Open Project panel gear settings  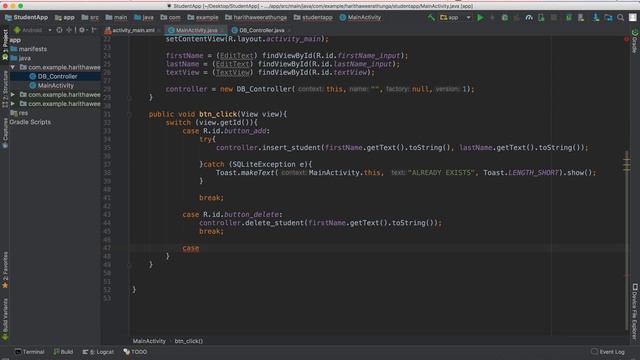click(x=82, y=30)
